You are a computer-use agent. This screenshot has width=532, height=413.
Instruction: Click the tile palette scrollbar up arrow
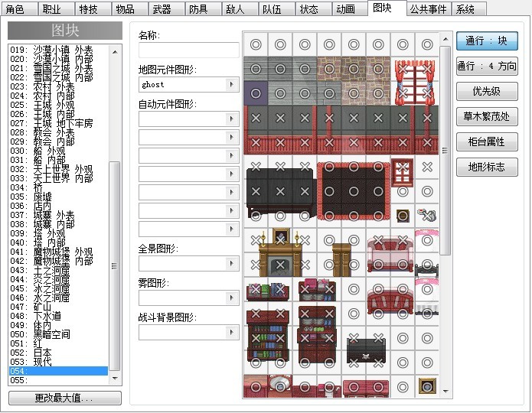coord(446,39)
